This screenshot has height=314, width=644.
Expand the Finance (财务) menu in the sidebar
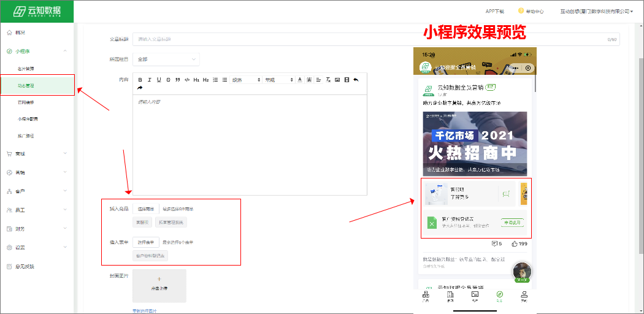(x=37, y=229)
